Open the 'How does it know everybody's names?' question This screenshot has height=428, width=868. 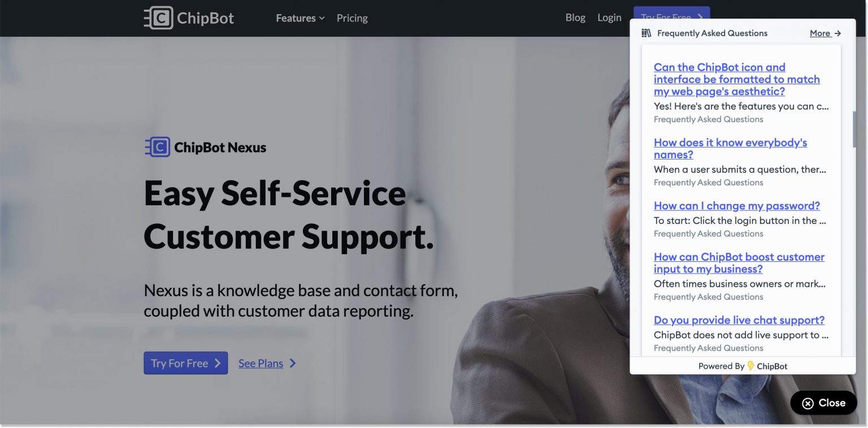[730, 148]
